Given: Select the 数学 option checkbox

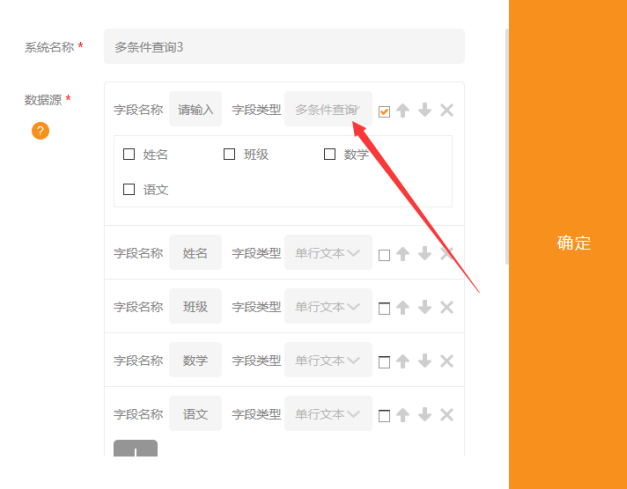Looking at the screenshot, I should [330, 154].
